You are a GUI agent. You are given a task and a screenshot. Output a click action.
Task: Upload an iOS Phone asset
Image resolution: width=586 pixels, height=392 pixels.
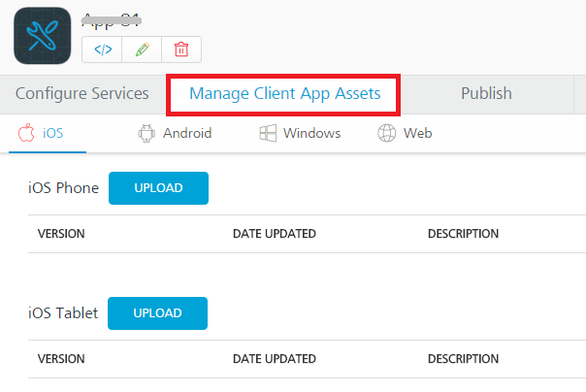click(158, 188)
